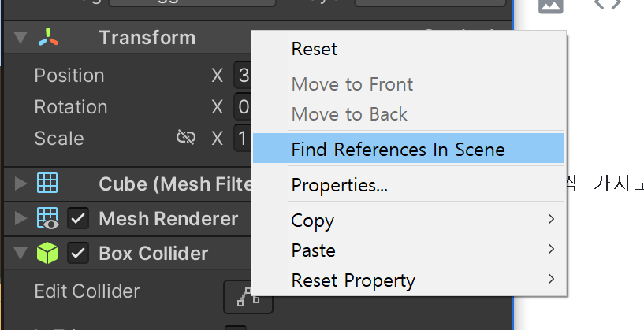Click the Transform component axes icon

coord(48,37)
